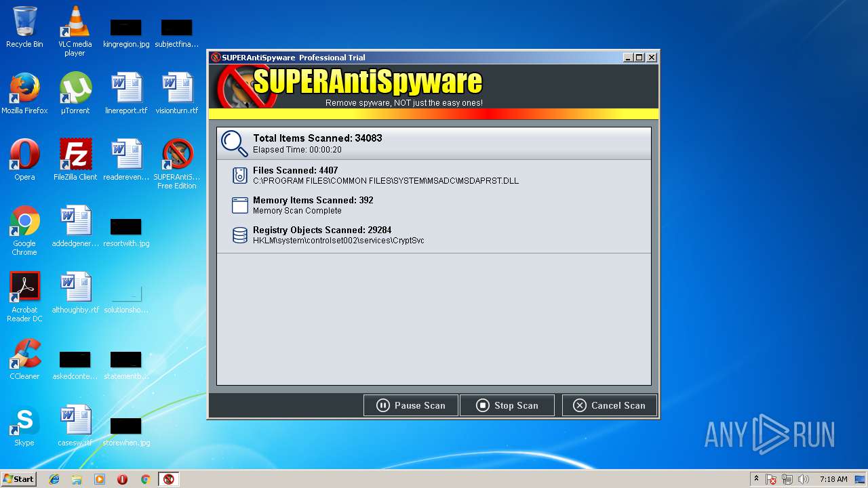
Task: Select the solutionsho file on desktop
Action: 126,299
